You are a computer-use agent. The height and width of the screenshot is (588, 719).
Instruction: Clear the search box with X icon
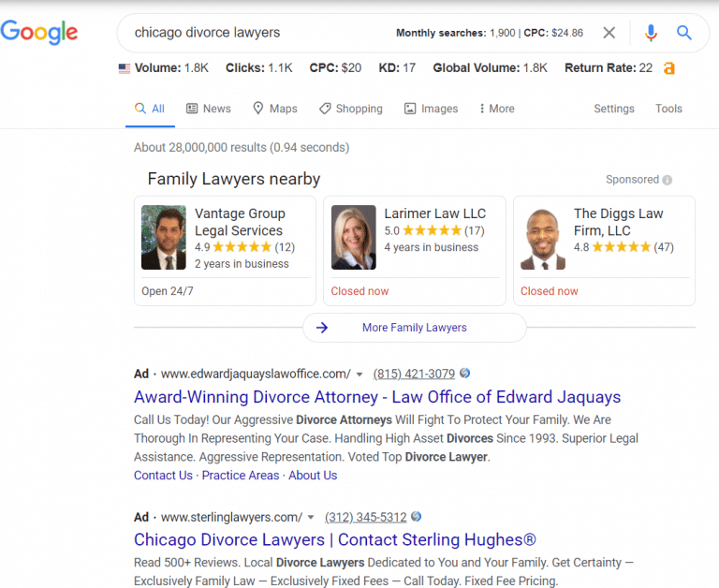click(609, 33)
